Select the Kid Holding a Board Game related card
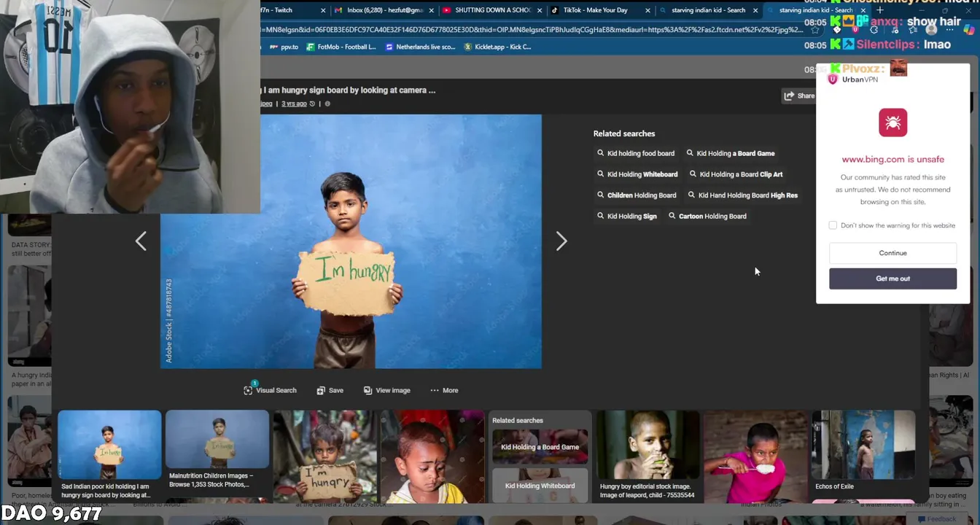Viewport: 980px width, 525px height. click(540, 446)
